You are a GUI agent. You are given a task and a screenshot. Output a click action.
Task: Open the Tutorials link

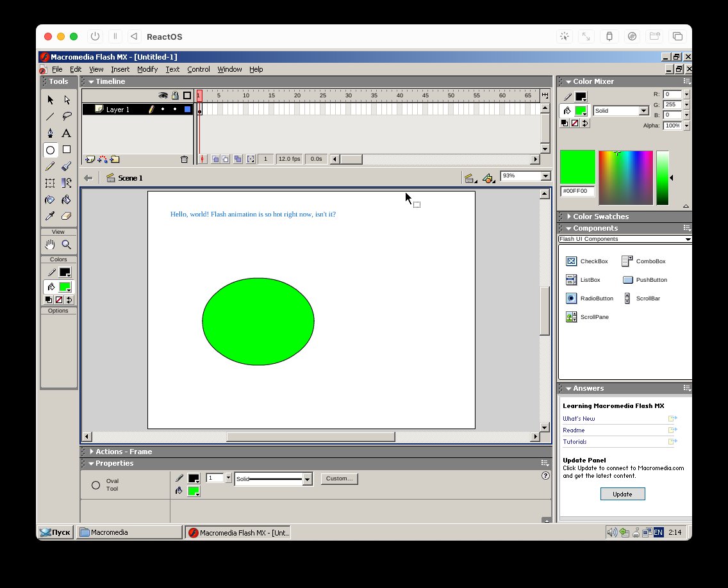point(574,442)
